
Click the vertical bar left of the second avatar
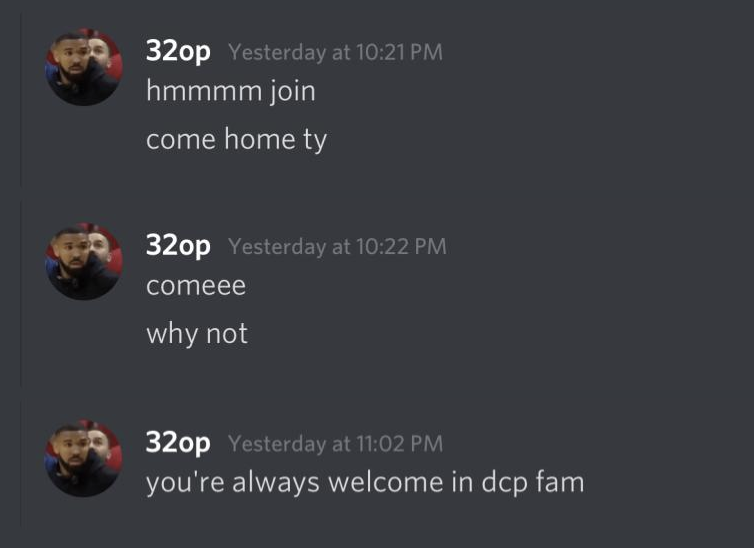coord(21,294)
